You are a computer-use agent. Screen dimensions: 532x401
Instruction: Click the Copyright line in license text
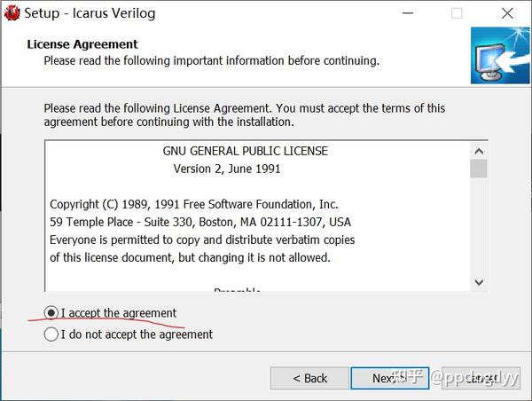[193, 204]
